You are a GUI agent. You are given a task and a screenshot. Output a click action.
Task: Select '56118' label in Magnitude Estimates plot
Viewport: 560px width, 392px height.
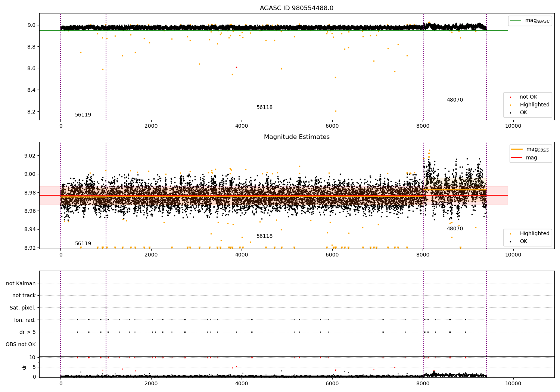click(264, 236)
